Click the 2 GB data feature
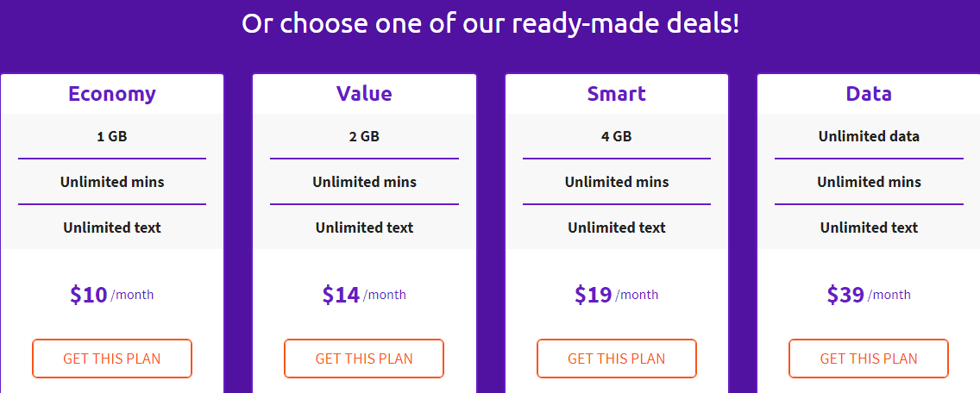The width and height of the screenshot is (980, 393). (364, 136)
